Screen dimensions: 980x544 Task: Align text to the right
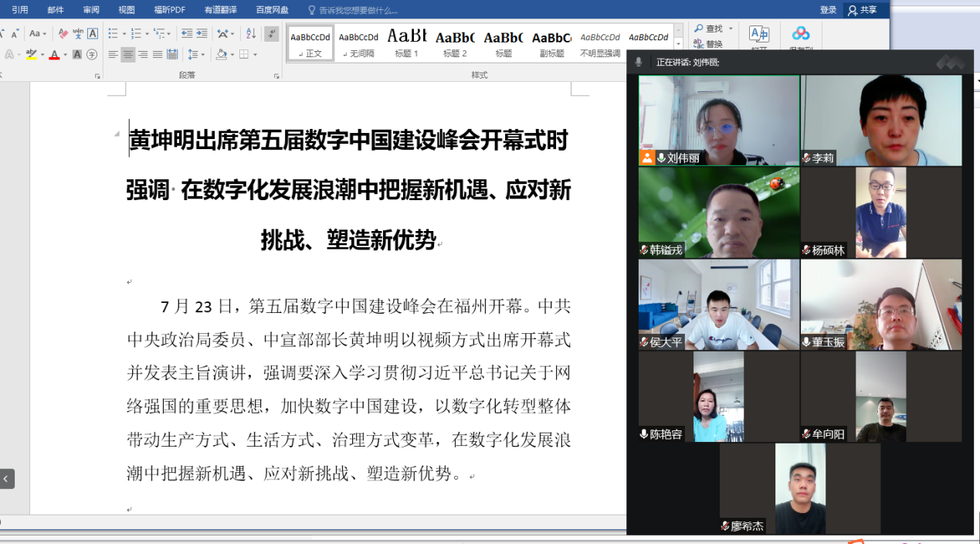coord(143,55)
